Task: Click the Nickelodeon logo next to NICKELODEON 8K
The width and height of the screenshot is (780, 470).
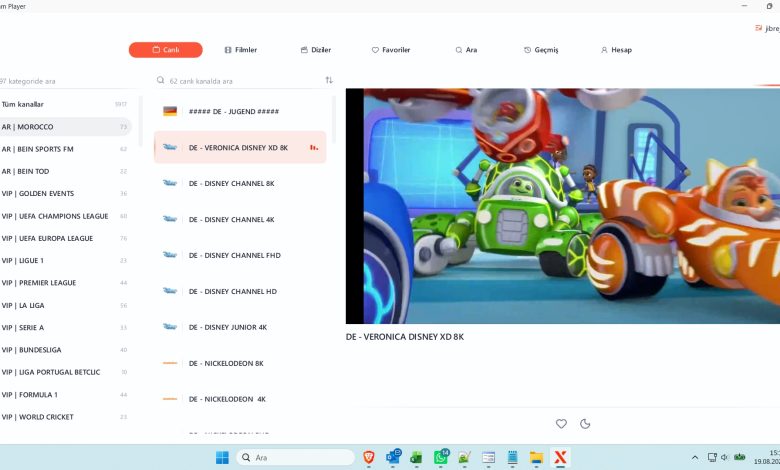Action: pos(170,363)
